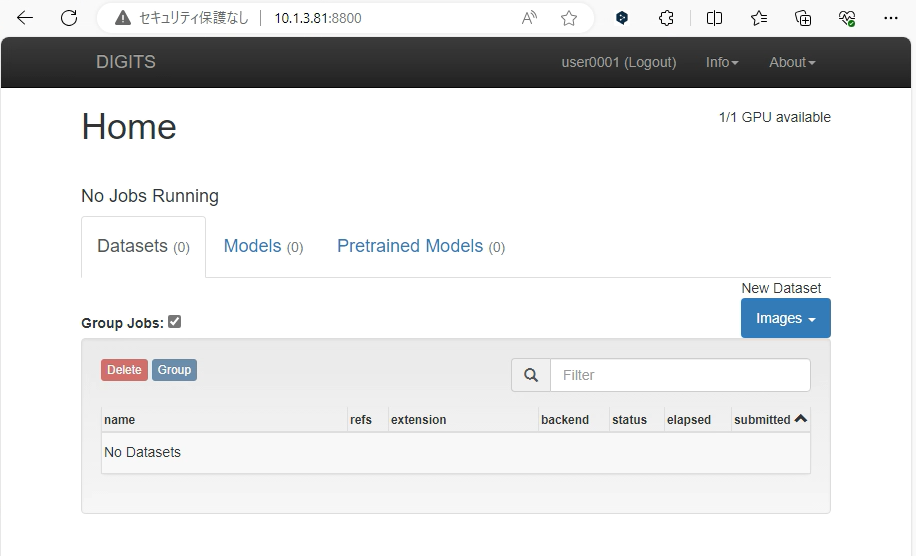This screenshot has height=556, width=916.
Task: Click the search magnifier icon beside Filter
Action: point(531,375)
